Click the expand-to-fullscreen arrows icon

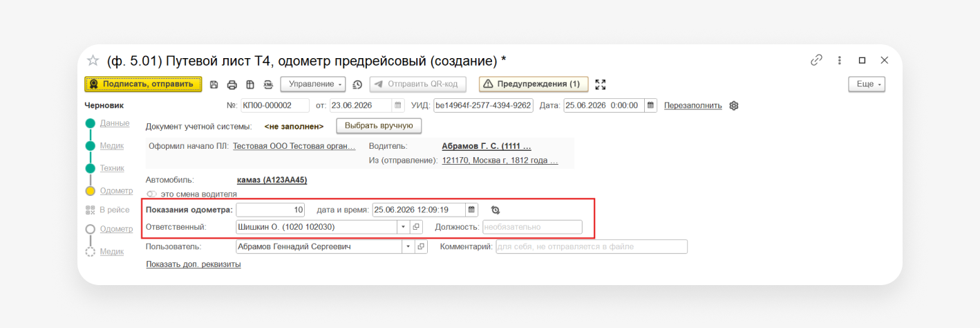coord(601,84)
